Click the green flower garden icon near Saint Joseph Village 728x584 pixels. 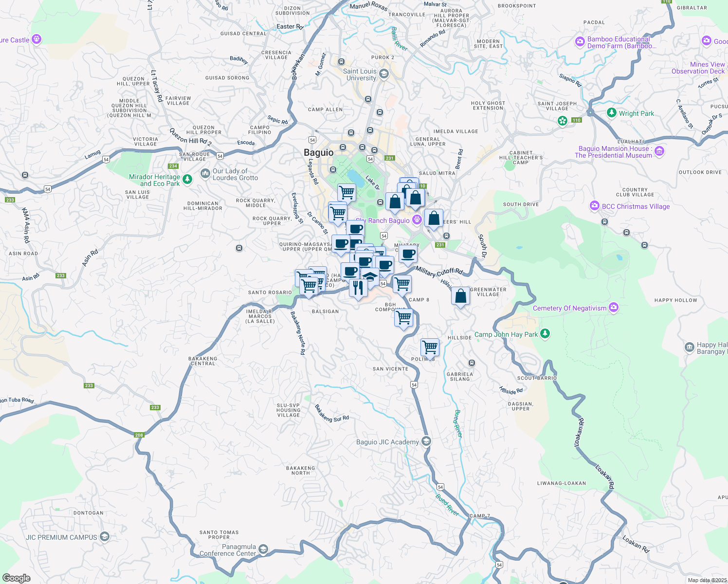pyautogui.click(x=563, y=120)
